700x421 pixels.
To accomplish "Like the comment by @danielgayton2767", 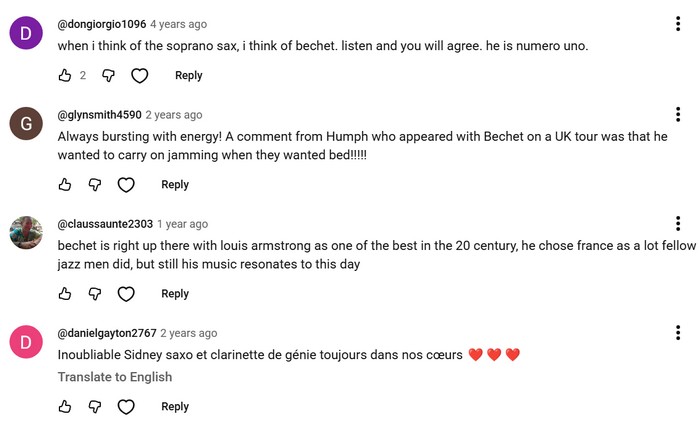I will pos(65,406).
